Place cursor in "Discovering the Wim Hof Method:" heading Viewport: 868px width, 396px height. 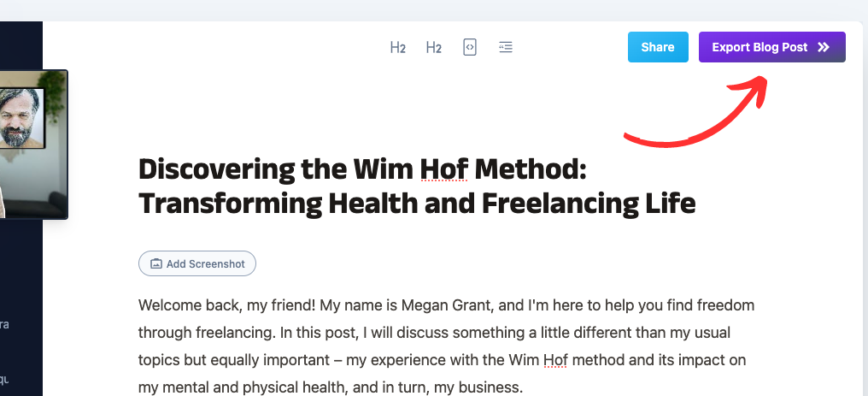pos(362,170)
